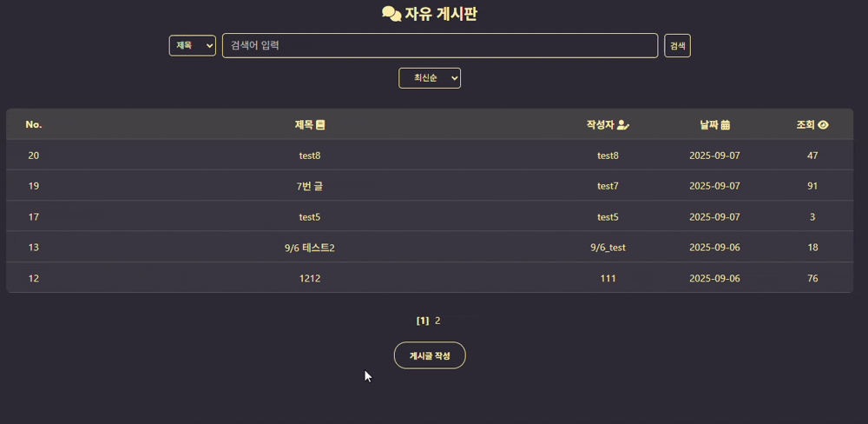Click the No. column header

34,125
